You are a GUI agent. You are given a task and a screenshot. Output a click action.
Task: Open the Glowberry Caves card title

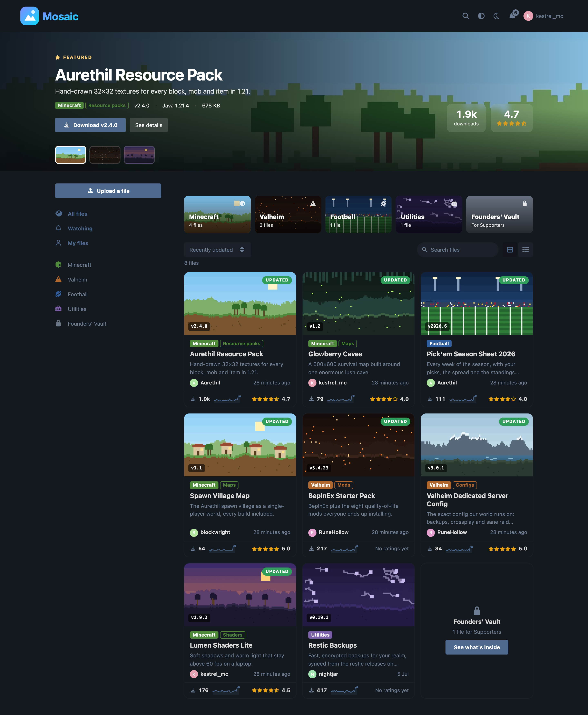click(x=335, y=354)
